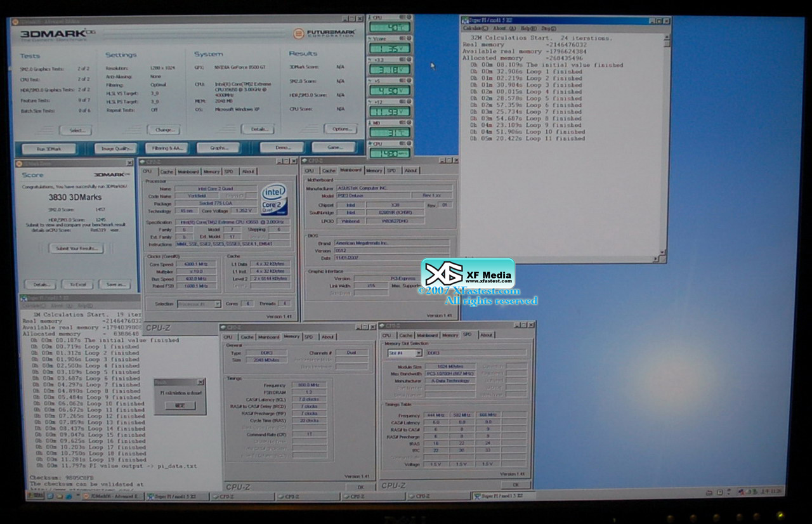Click Change button under Settings
Screen dimensions: 812x524
(164, 129)
